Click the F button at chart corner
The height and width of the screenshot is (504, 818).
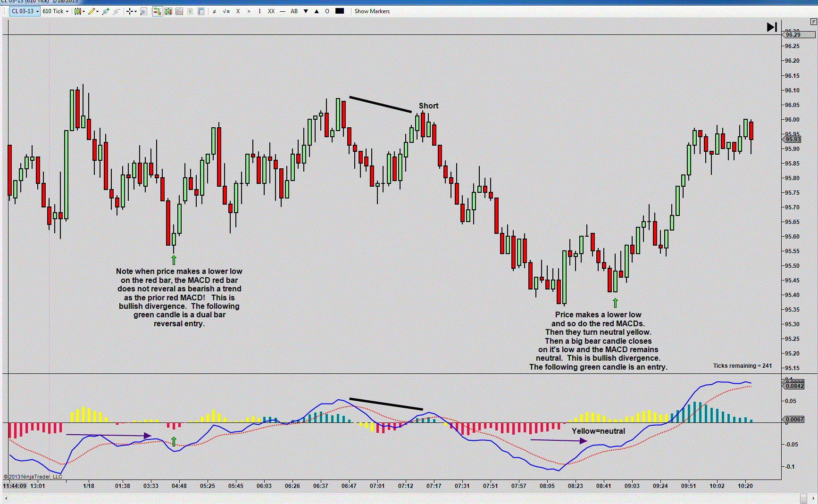pyautogui.click(x=814, y=22)
